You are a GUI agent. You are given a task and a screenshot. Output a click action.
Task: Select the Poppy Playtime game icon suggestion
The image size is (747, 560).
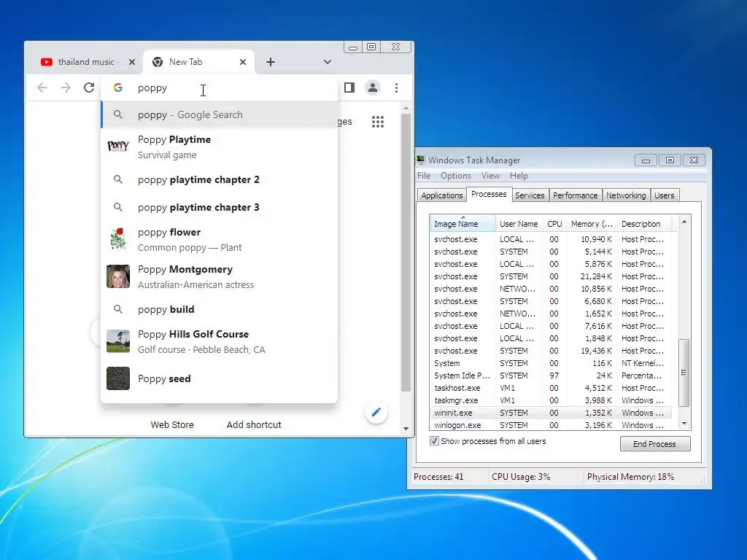pos(118,146)
